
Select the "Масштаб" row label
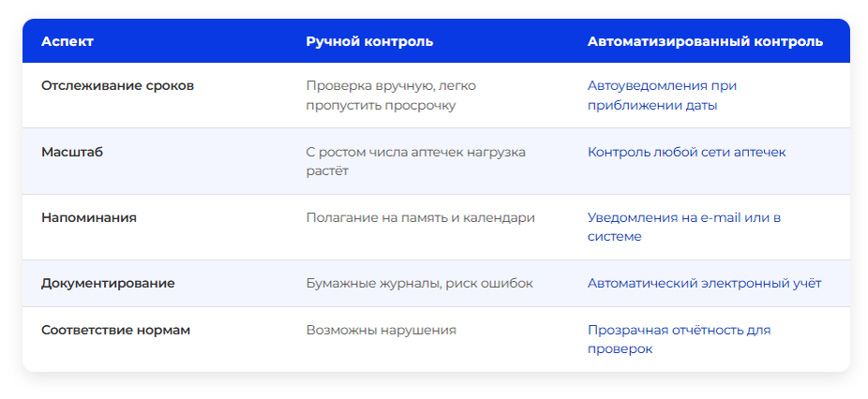(72, 152)
